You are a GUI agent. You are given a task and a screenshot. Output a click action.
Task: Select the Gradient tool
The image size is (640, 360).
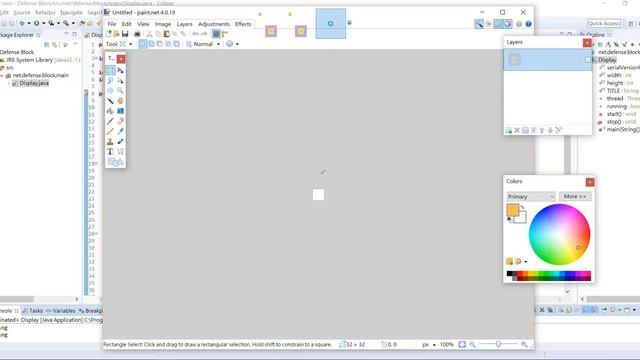pos(120,111)
